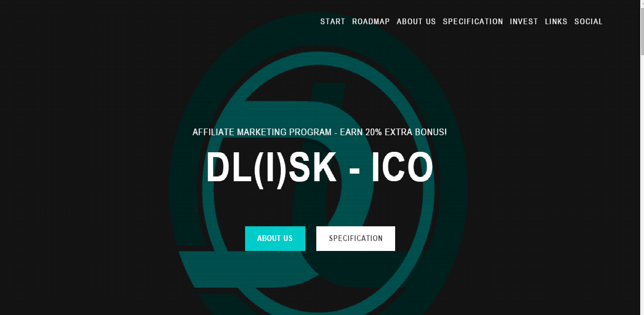644x315 pixels.
Task: Navigate to the INVEST section
Action: click(x=524, y=21)
